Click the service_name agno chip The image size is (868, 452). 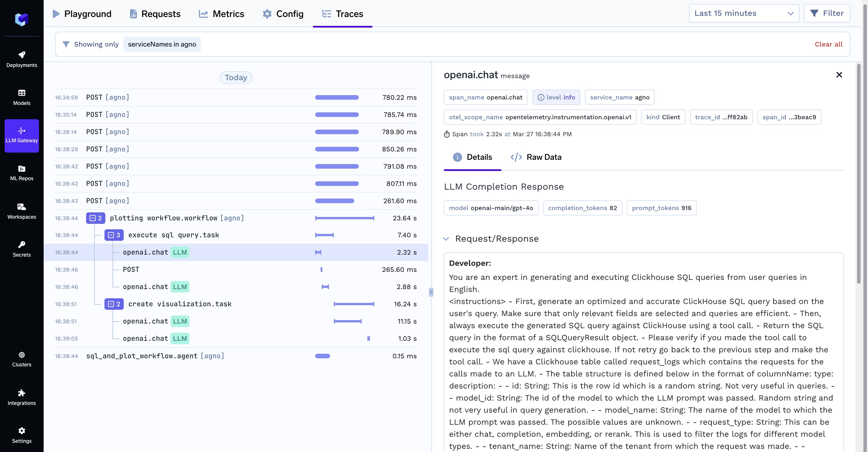click(619, 97)
